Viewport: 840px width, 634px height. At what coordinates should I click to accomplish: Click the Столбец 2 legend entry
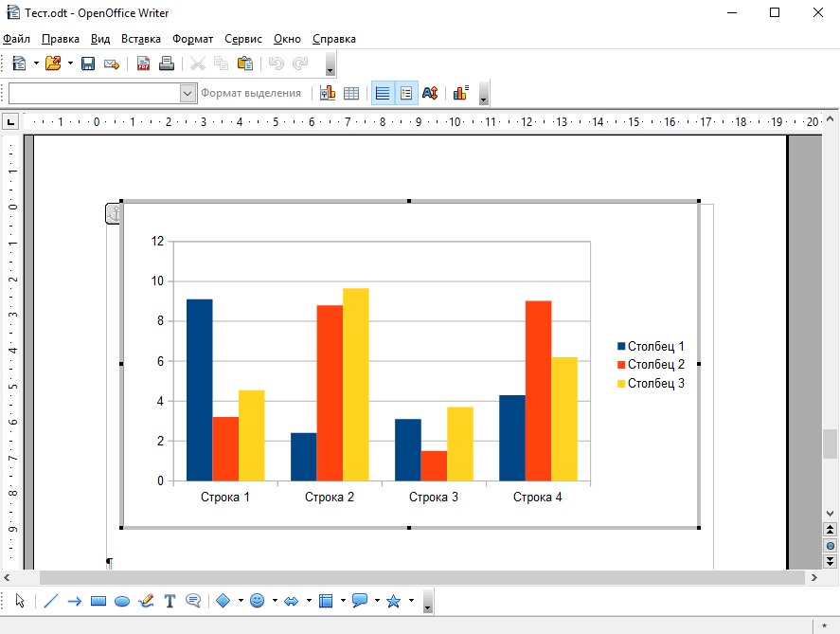click(x=654, y=365)
